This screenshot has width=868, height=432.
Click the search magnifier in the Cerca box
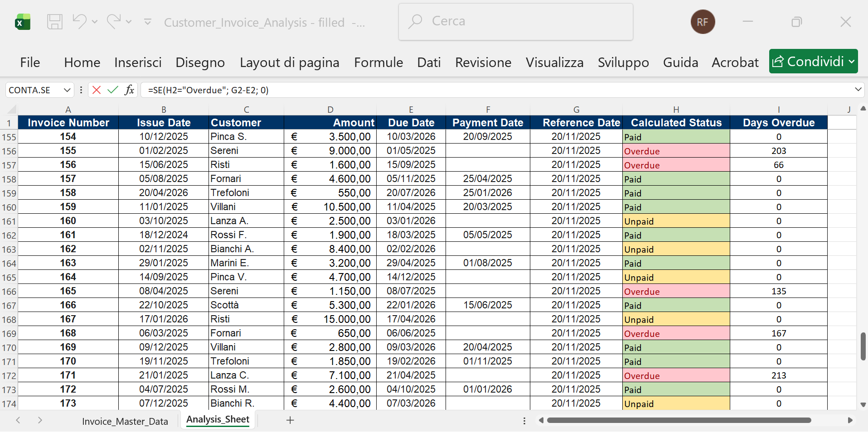click(416, 20)
